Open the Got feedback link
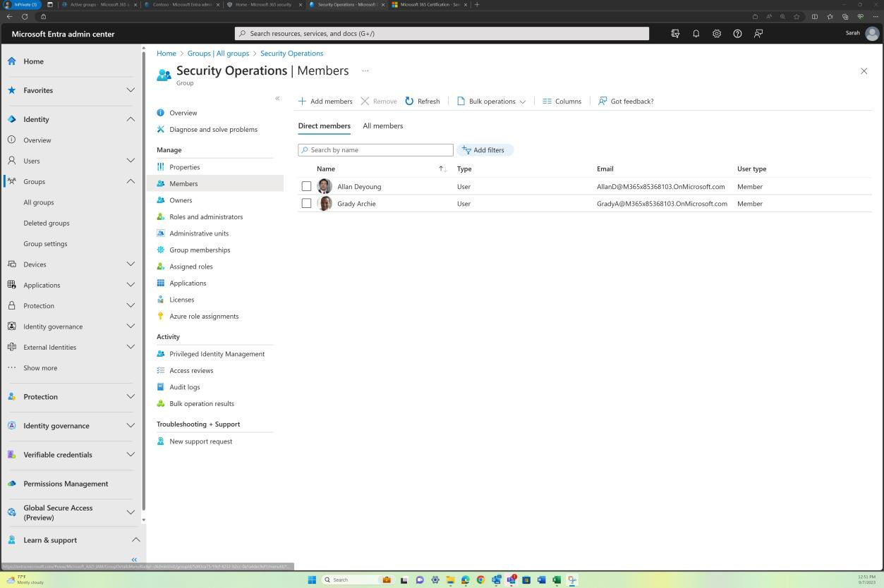The image size is (884, 588). (x=625, y=101)
